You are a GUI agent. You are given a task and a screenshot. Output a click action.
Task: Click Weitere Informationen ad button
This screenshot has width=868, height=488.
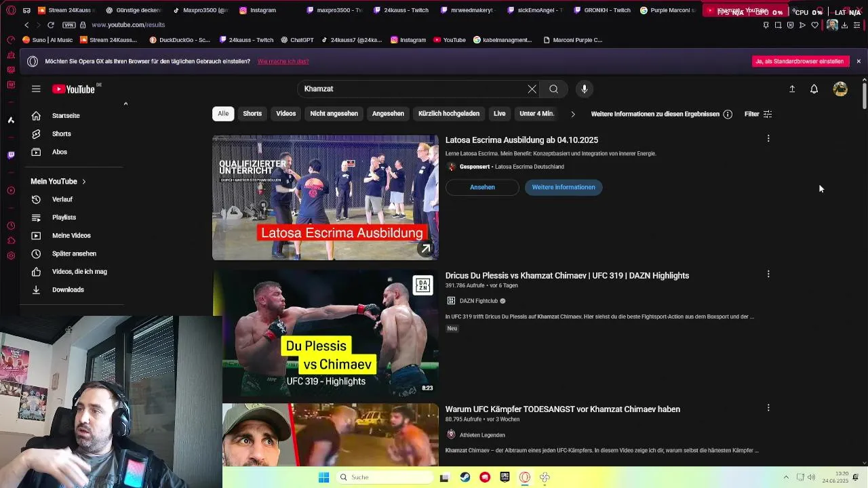tap(564, 187)
